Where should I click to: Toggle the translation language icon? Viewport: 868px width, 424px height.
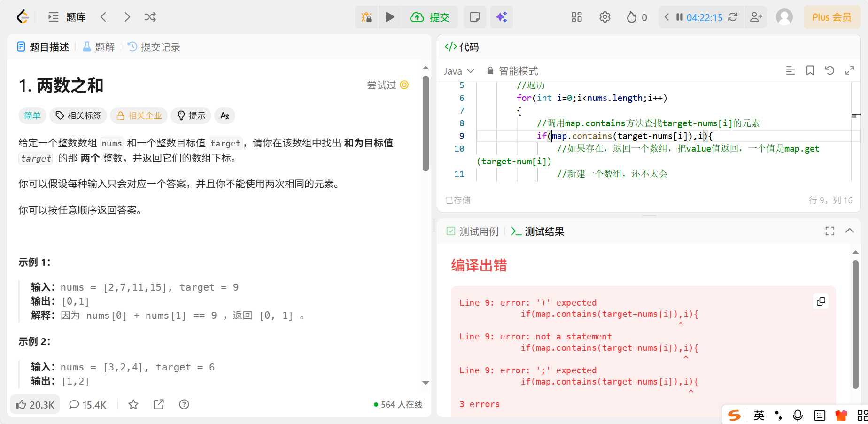tap(225, 116)
